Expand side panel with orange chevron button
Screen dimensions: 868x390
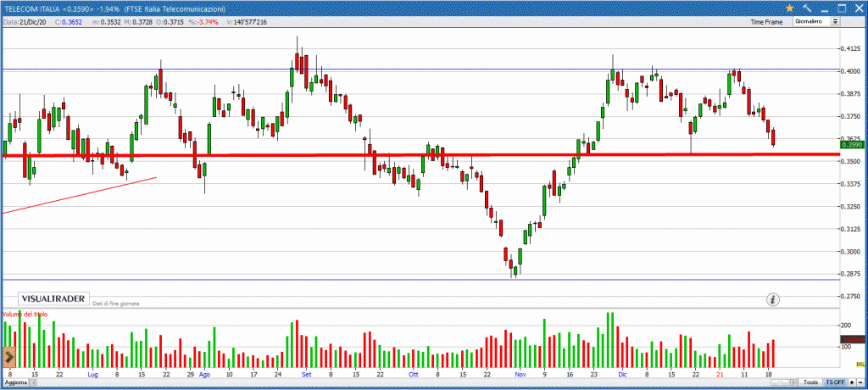[8, 357]
